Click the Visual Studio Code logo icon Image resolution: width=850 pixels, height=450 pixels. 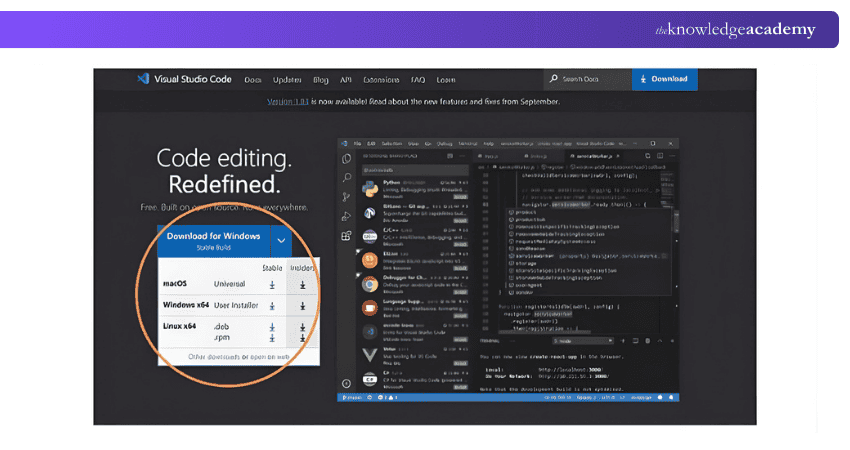pyautogui.click(x=143, y=79)
